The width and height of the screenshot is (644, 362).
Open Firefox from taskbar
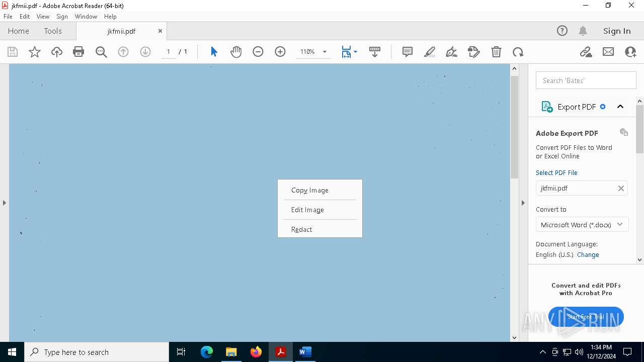pyautogui.click(x=256, y=352)
